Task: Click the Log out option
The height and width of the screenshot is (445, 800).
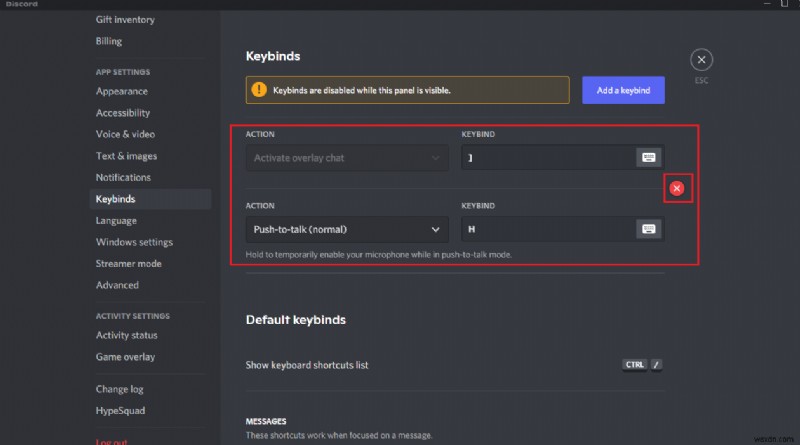Action: click(x=111, y=440)
